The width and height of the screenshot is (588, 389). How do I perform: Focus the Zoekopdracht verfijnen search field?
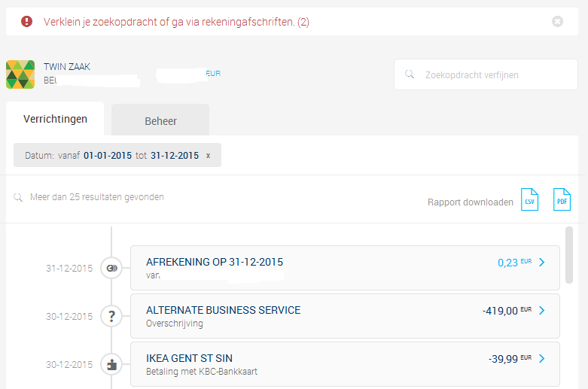click(x=489, y=74)
